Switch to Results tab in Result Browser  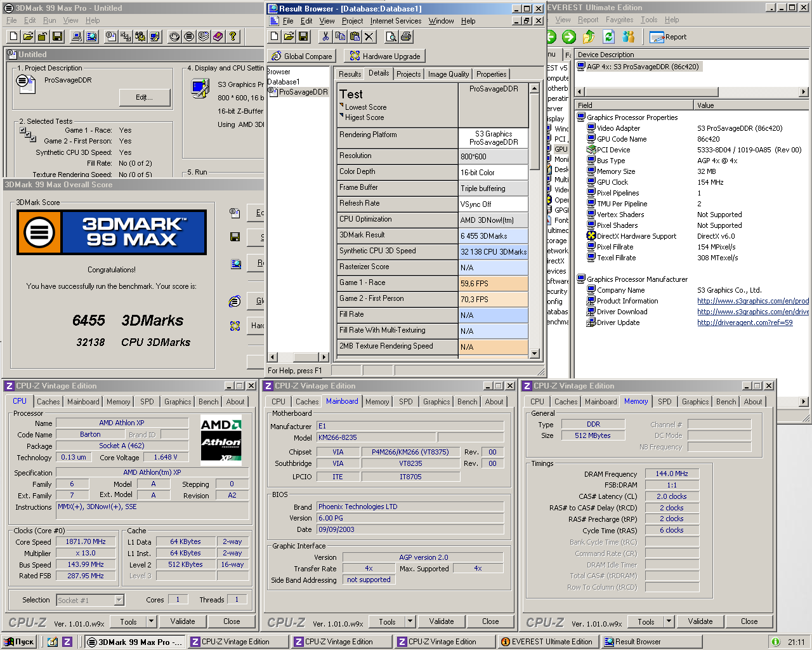tap(350, 74)
